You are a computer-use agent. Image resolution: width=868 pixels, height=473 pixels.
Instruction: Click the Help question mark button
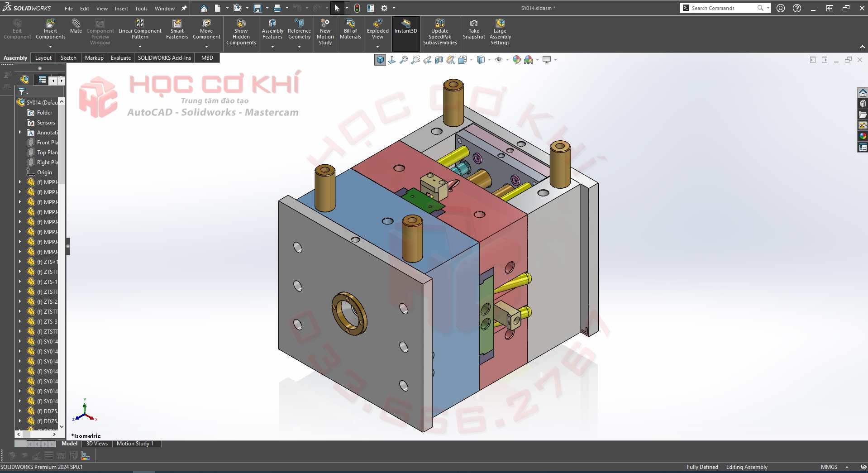click(797, 8)
